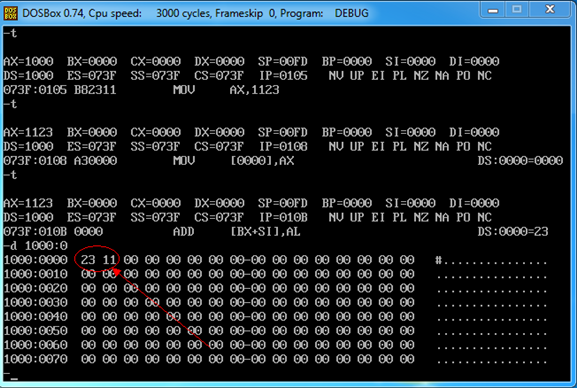Click the first AX=1000 register value
Image resolution: width=577 pixels, height=388 pixels.
(x=28, y=61)
